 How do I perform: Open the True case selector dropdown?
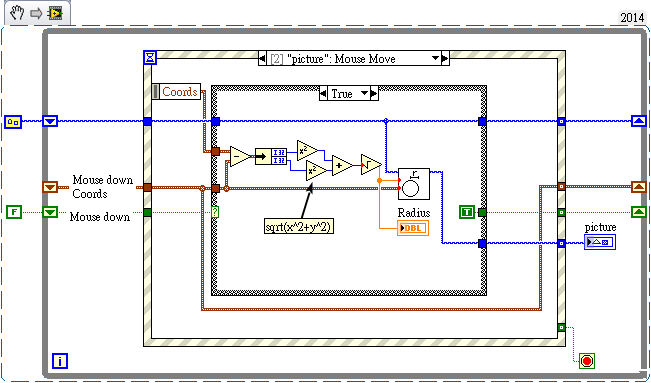365,93
